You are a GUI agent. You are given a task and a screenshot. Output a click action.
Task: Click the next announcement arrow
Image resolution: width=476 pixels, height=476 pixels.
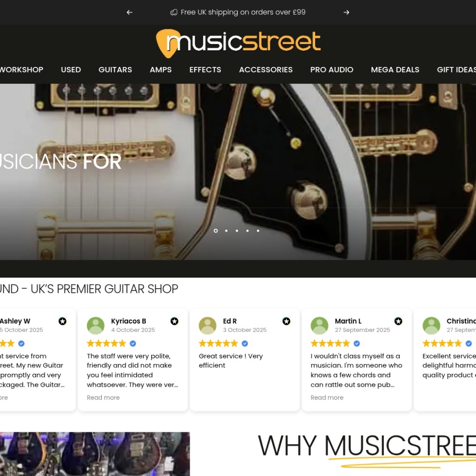point(346,13)
